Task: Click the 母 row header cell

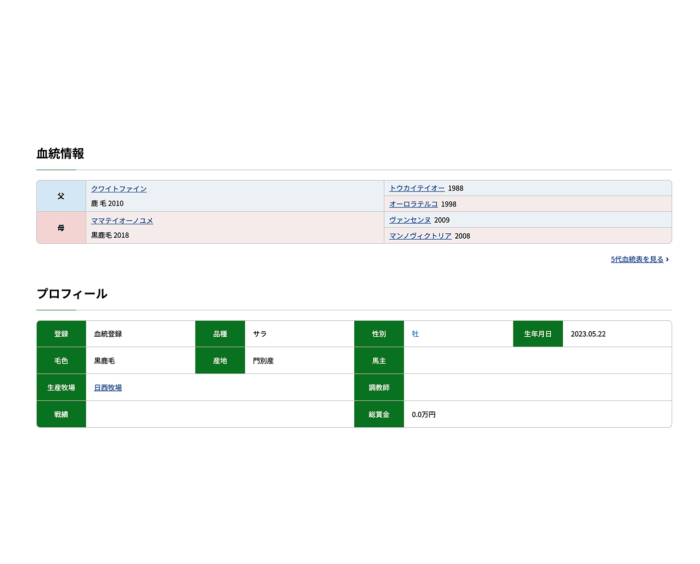Action: (x=61, y=228)
